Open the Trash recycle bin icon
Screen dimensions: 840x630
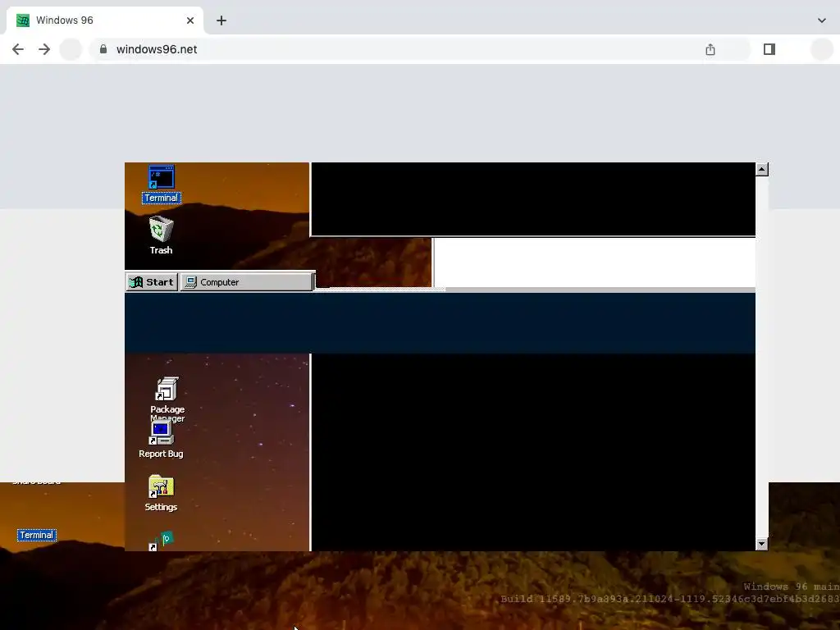[161, 235]
